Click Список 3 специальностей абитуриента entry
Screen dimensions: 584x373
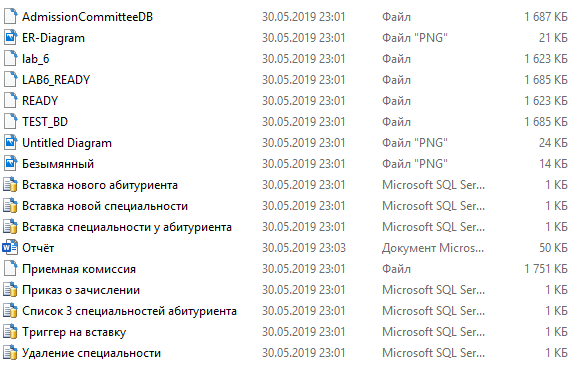(129, 311)
